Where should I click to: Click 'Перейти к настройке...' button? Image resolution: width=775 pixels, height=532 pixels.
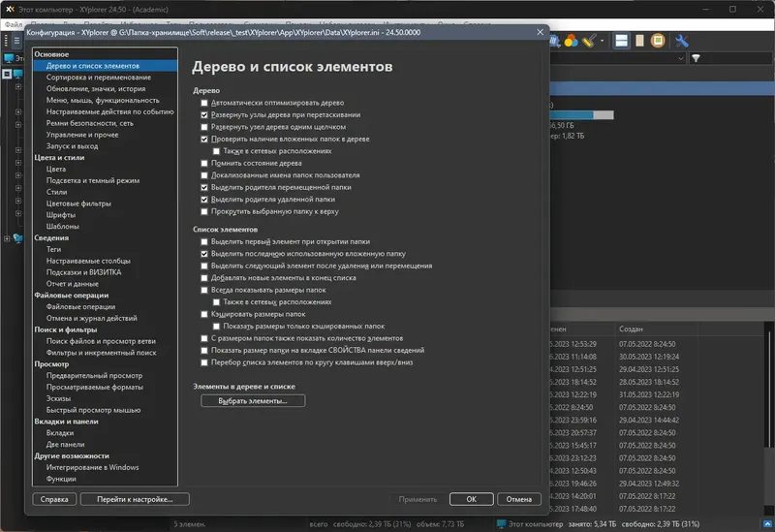click(x=135, y=499)
